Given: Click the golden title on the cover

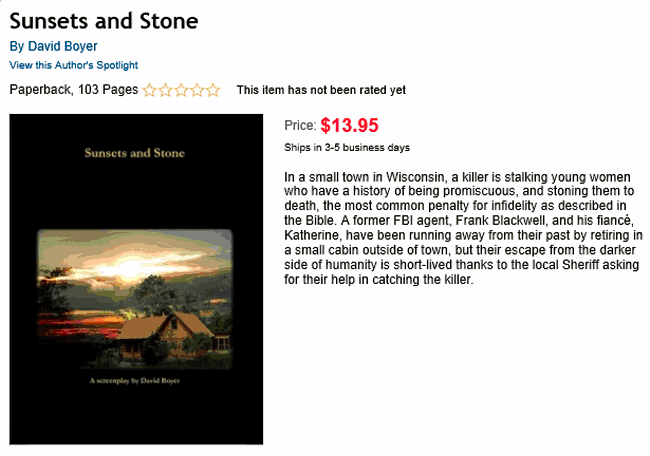Looking at the screenshot, I should coord(135,153).
